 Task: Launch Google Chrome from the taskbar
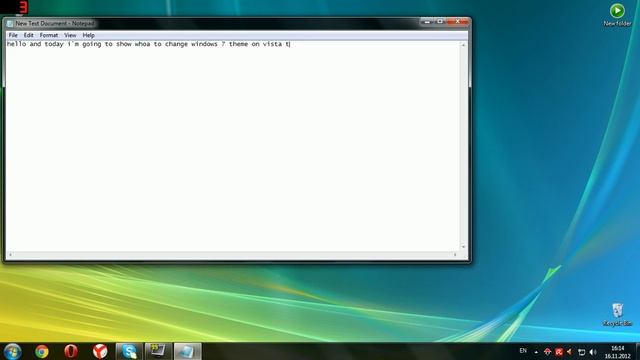pyautogui.click(x=42, y=351)
